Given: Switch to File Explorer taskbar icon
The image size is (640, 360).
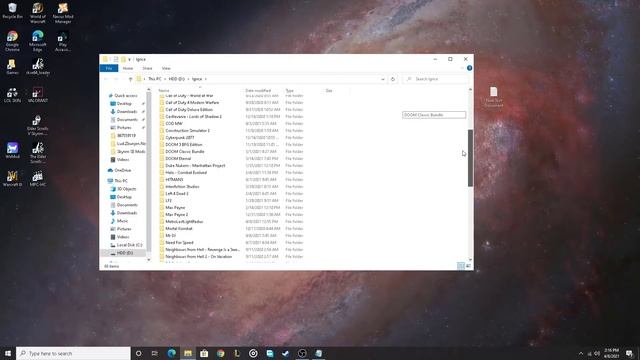Looking at the screenshot, I should pos(188,353).
